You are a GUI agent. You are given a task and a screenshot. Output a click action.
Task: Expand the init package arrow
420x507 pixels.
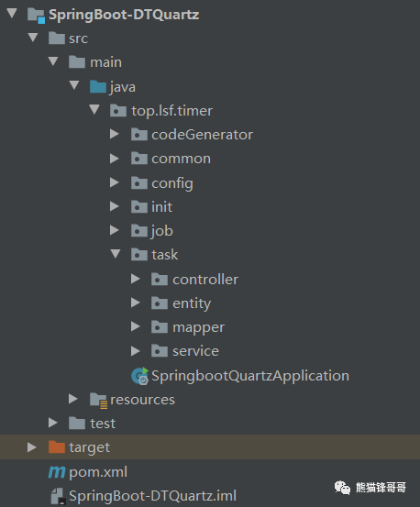click(115, 206)
